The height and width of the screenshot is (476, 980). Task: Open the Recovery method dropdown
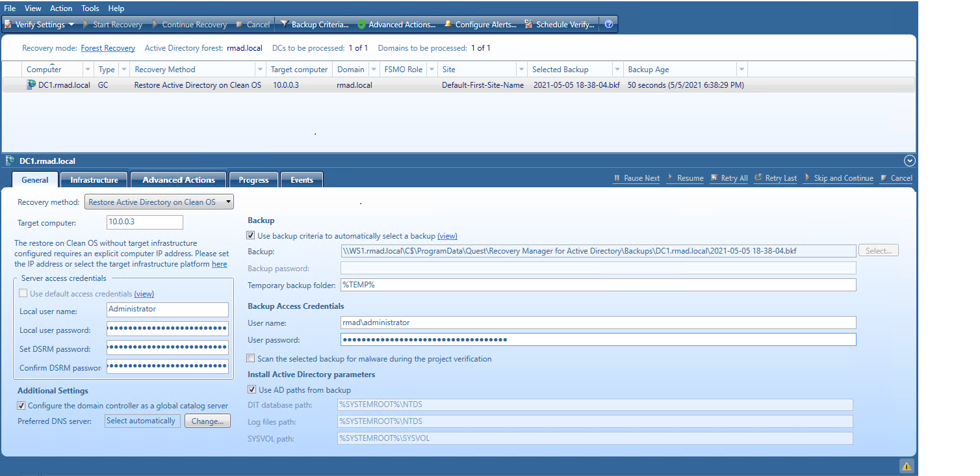click(229, 202)
